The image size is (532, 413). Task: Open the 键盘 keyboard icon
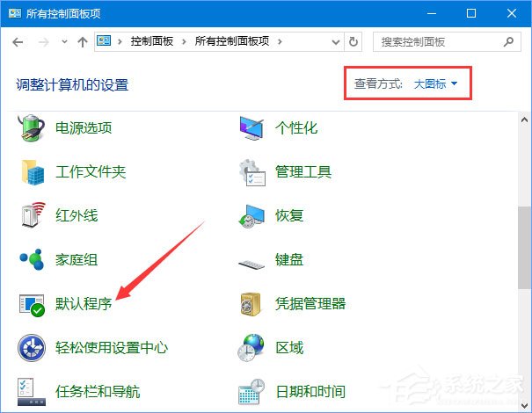tap(253, 260)
